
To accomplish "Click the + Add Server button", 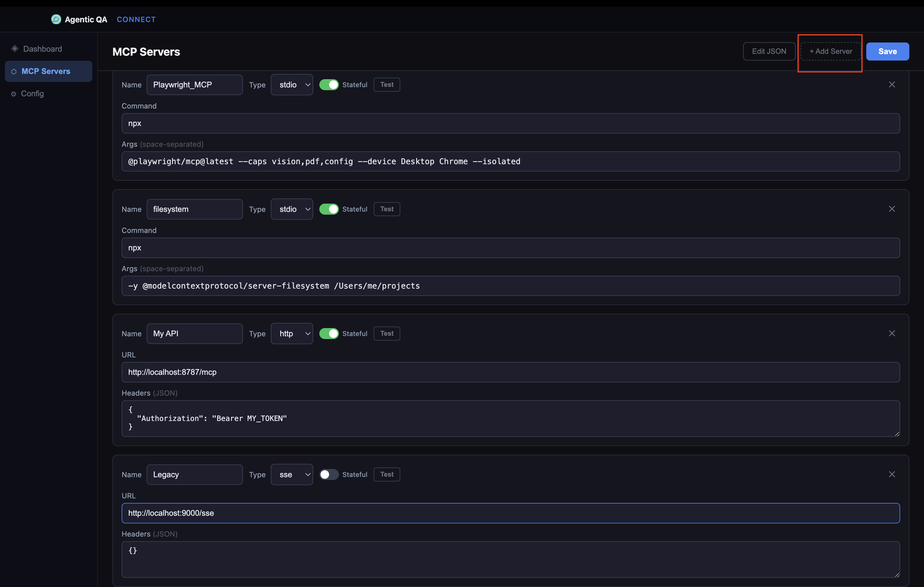I will coord(831,51).
